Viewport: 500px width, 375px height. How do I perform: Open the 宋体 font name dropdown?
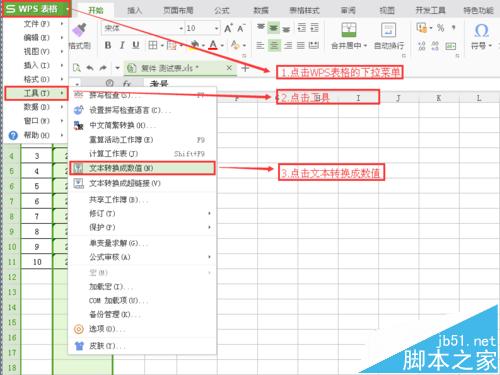[x=181, y=28]
